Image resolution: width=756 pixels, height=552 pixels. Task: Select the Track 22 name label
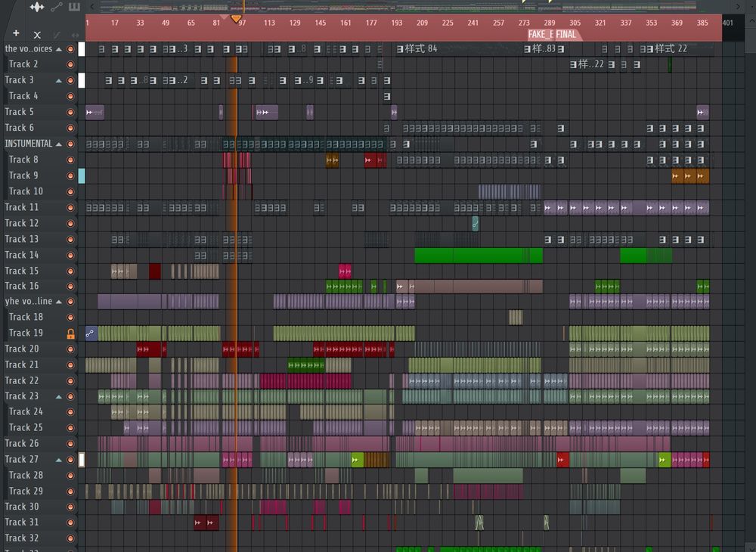coord(22,381)
